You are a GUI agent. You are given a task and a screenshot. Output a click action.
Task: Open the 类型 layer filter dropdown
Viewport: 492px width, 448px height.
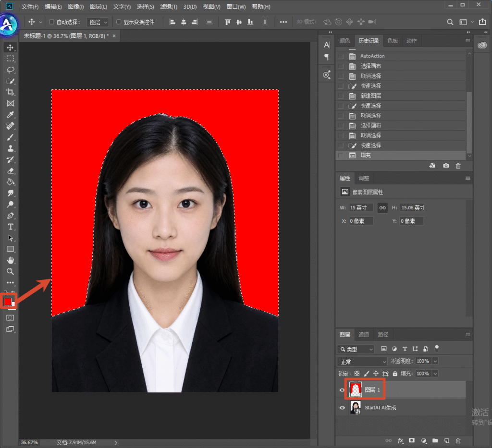point(356,349)
